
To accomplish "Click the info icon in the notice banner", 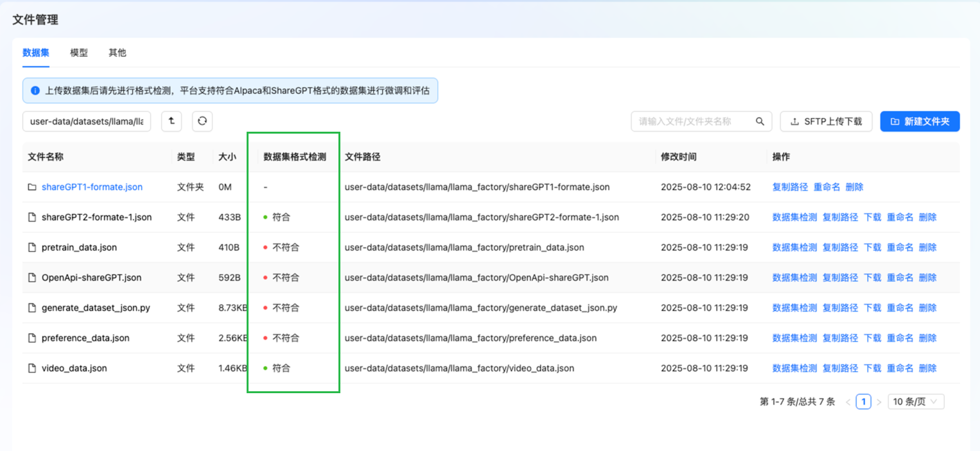I will point(35,91).
